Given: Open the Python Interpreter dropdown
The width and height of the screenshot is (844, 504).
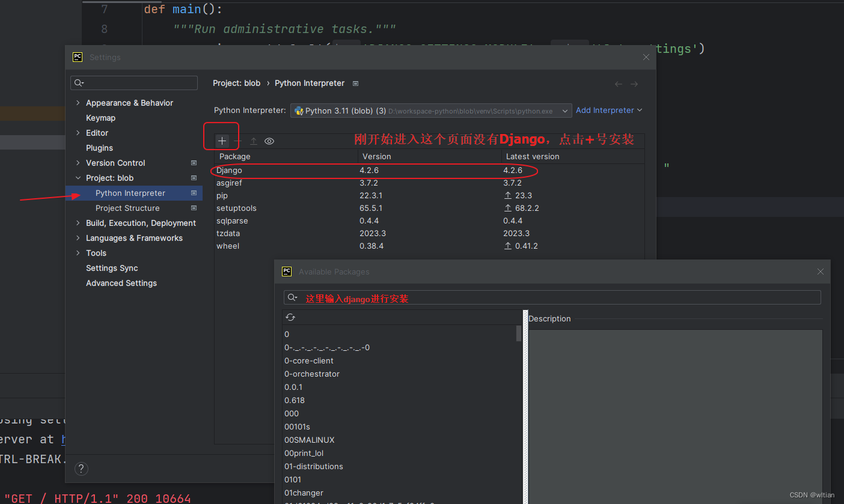Looking at the screenshot, I should point(430,111).
